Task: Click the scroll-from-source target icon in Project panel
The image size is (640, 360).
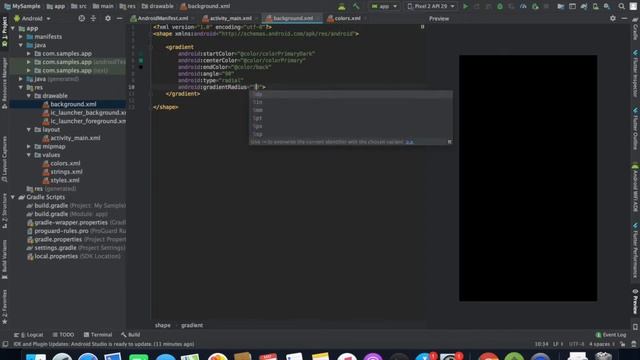Action: point(82,18)
